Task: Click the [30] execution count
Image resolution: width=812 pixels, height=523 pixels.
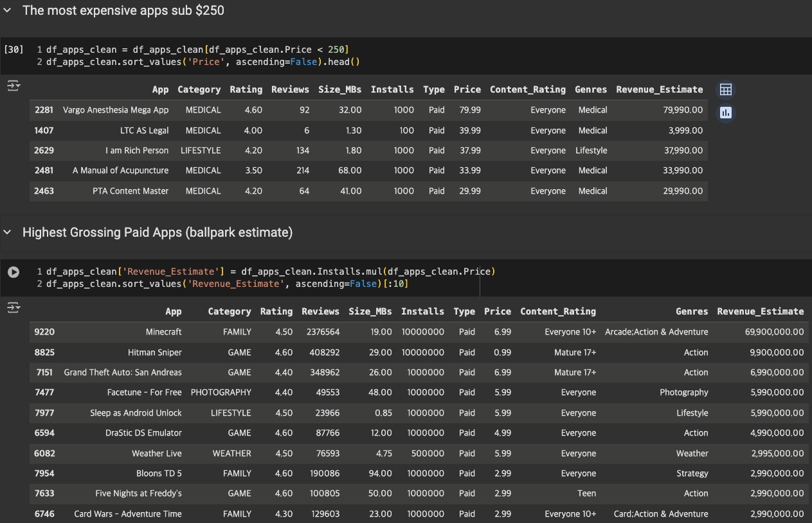Action: 14,50
